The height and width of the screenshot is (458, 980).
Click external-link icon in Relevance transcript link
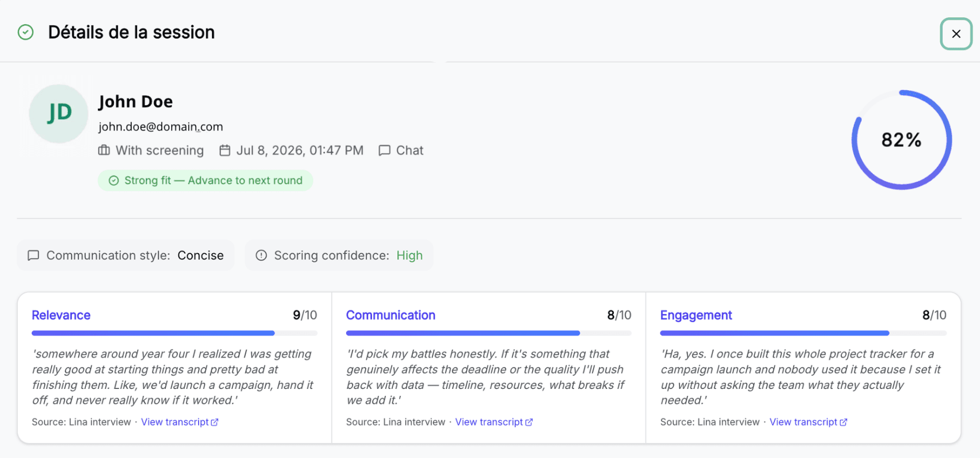[x=215, y=422]
